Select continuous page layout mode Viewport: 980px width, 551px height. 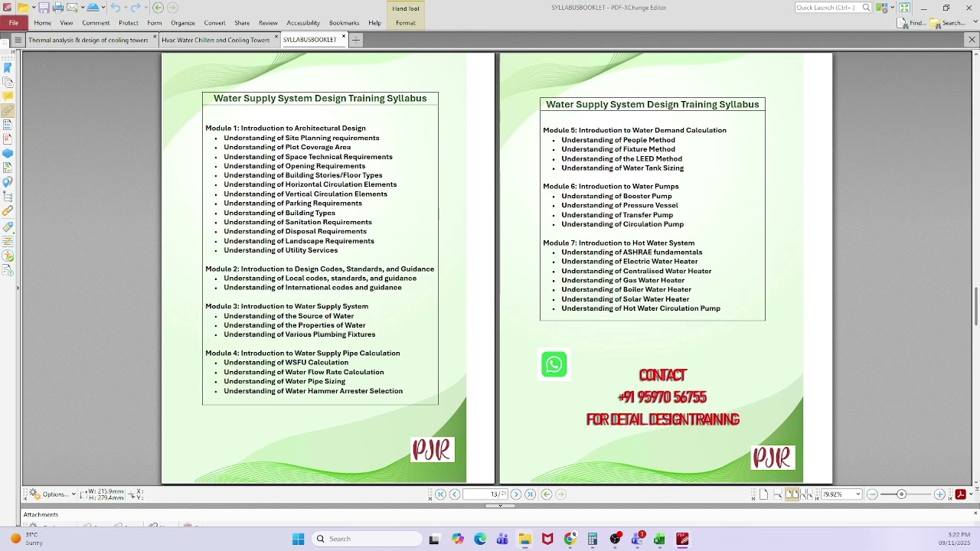tap(777, 494)
